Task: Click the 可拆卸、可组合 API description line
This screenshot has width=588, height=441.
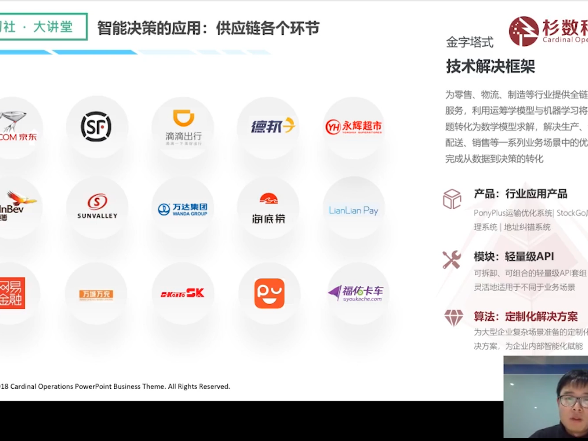Action: coord(530,273)
